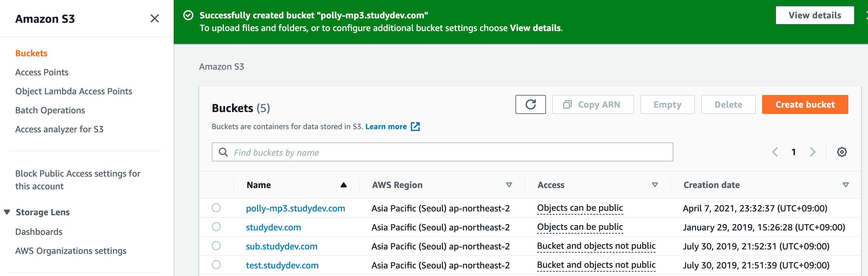Click Objects can be public for polly-mp3.studydev.com

[x=580, y=208]
